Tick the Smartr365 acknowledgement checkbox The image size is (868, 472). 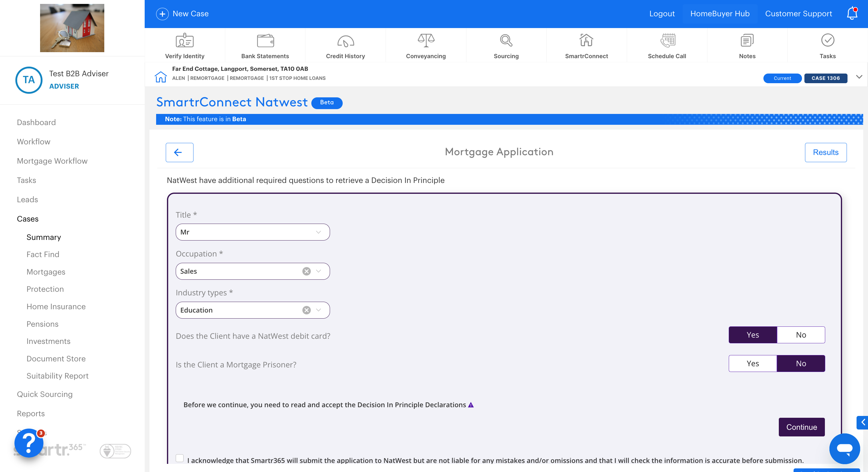[x=180, y=458]
